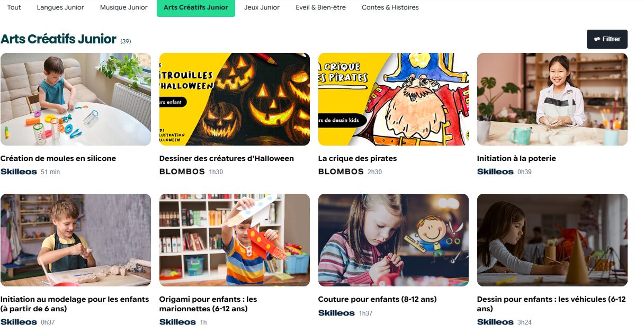This screenshot has height=333, width=644.
Task: Open the Musique Junior tab
Action: pos(124,7)
